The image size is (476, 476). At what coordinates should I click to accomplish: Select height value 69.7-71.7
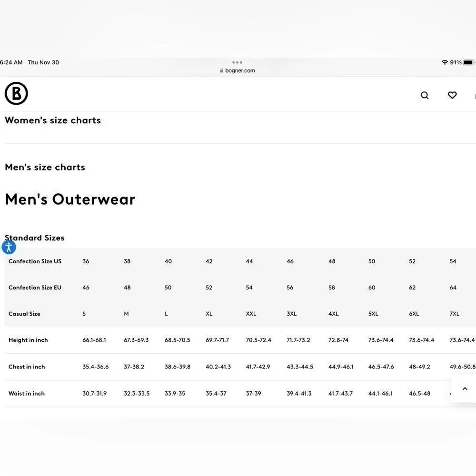(218, 340)
